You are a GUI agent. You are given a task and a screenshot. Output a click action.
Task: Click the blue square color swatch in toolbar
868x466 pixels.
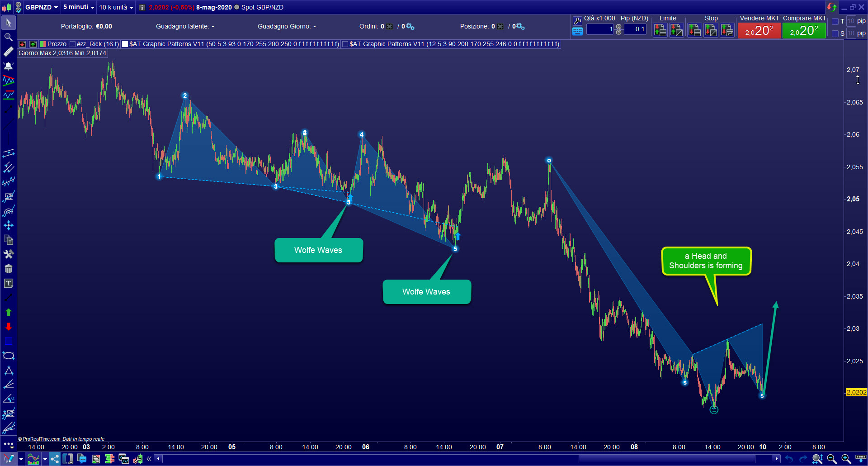pos(8,341)
